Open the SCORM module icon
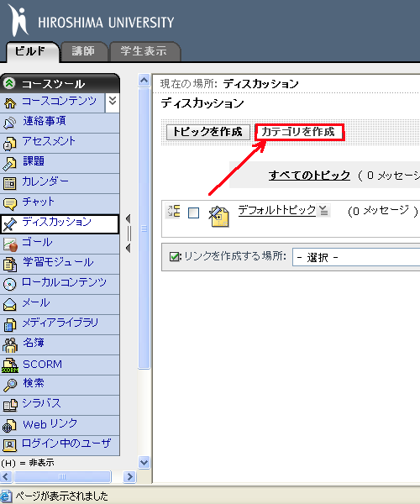This screenshot has width=420, height=504. 9,365
